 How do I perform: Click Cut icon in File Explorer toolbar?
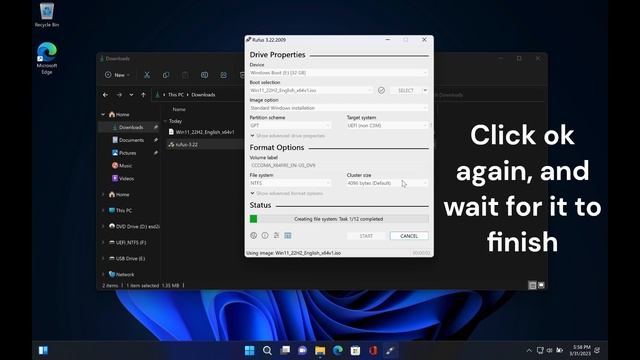click(x=147, y=75)
